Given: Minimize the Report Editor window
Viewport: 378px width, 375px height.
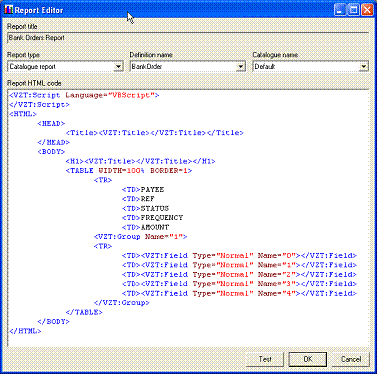Looking at the screenshot, I should click(x=340, y=10).
